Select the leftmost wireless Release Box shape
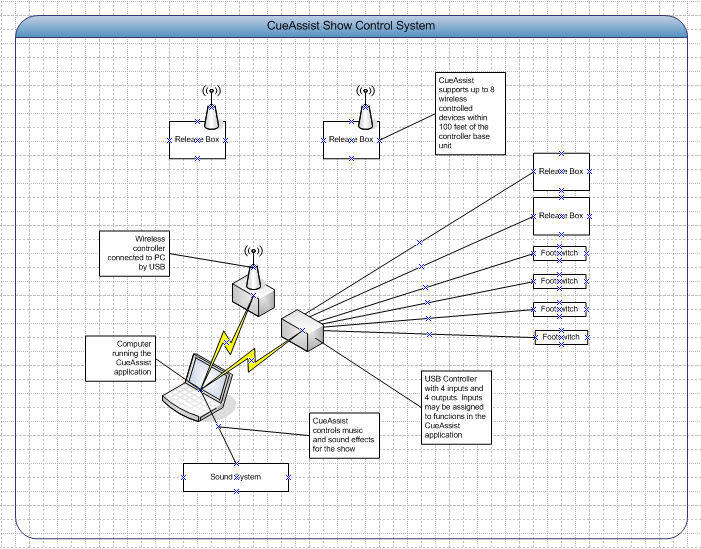 pos(197,140)
